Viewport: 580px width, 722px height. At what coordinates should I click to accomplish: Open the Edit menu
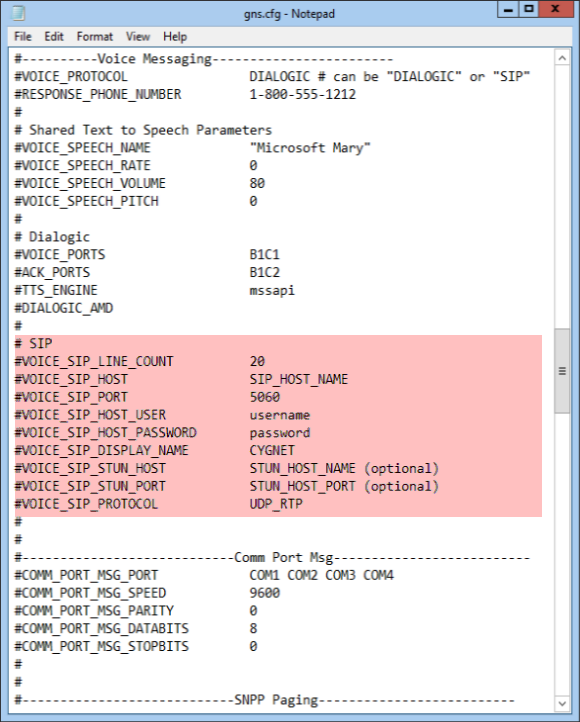[53, 36]
